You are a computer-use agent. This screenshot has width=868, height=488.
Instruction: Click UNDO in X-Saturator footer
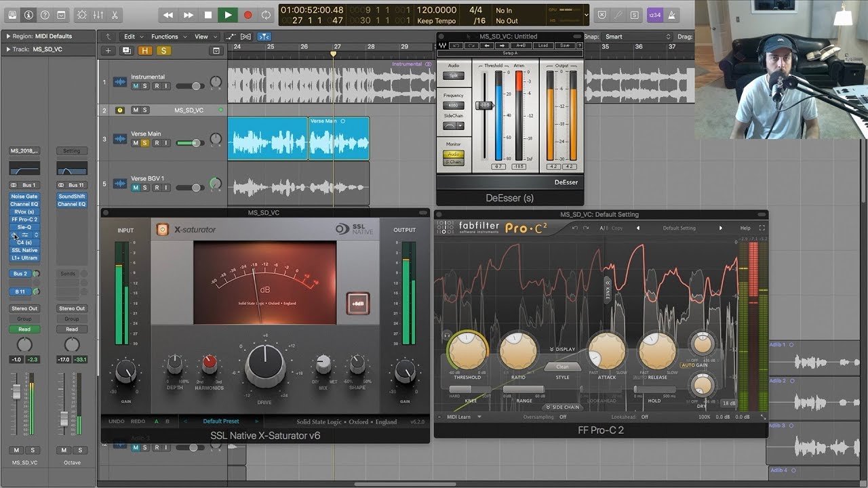click(x=116, y=422)
